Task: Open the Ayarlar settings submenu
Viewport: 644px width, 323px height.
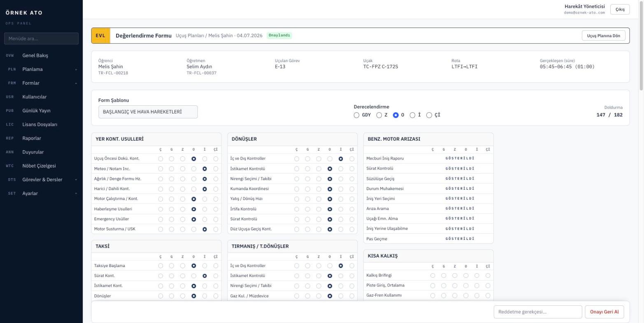Action: click(x=41, y=193)
